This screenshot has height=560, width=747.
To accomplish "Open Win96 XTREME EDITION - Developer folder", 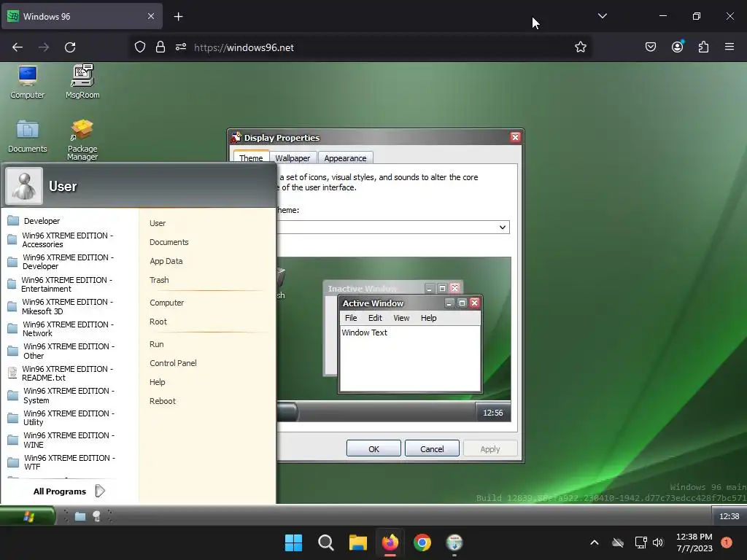I will coord(61,262).
